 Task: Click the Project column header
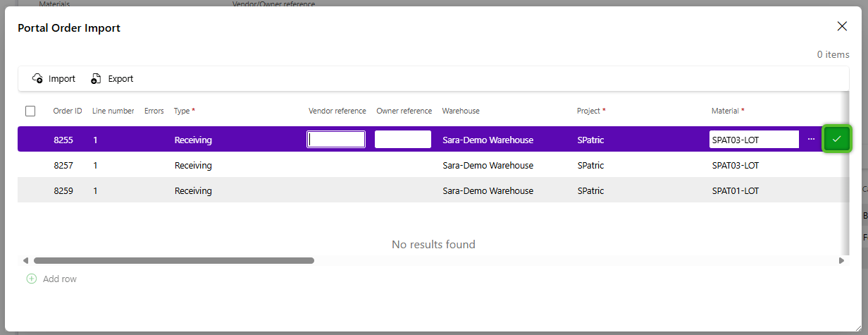point(588,111)
